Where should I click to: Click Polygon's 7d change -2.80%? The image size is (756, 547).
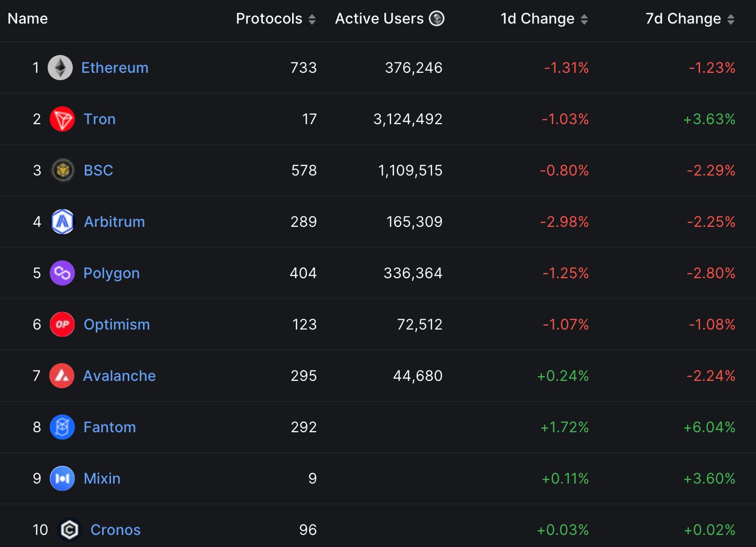[711, 273]
